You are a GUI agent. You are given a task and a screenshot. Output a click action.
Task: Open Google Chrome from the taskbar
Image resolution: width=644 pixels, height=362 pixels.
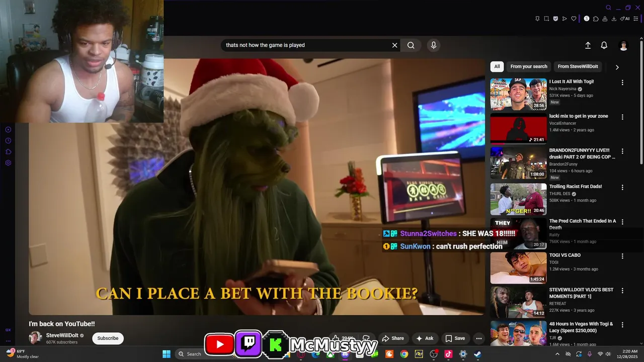point(404,354)
